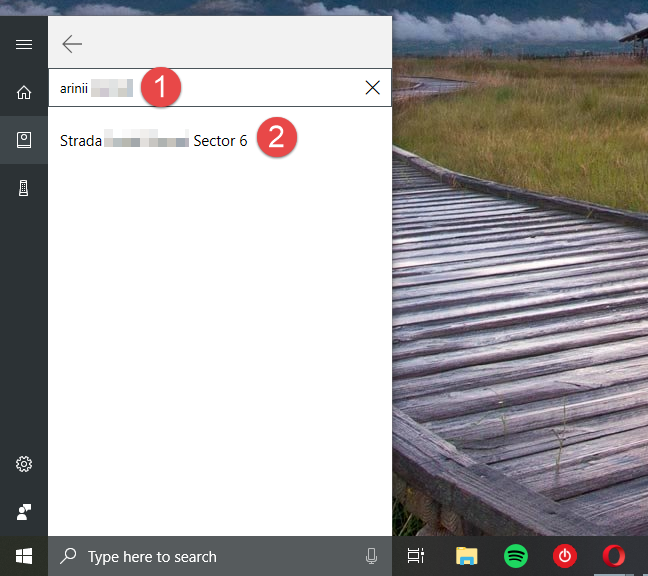This screenshot has width=648, height=576.
Task: Open Task View from taskbar
Action: (x=416, y=556)
